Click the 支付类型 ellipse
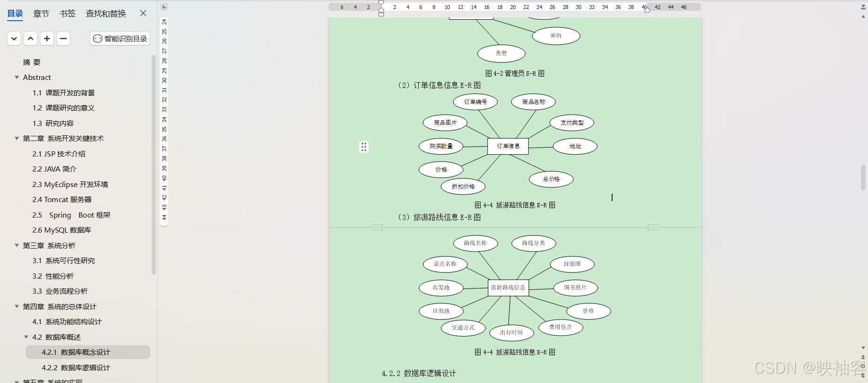 [x=572, y=123]
